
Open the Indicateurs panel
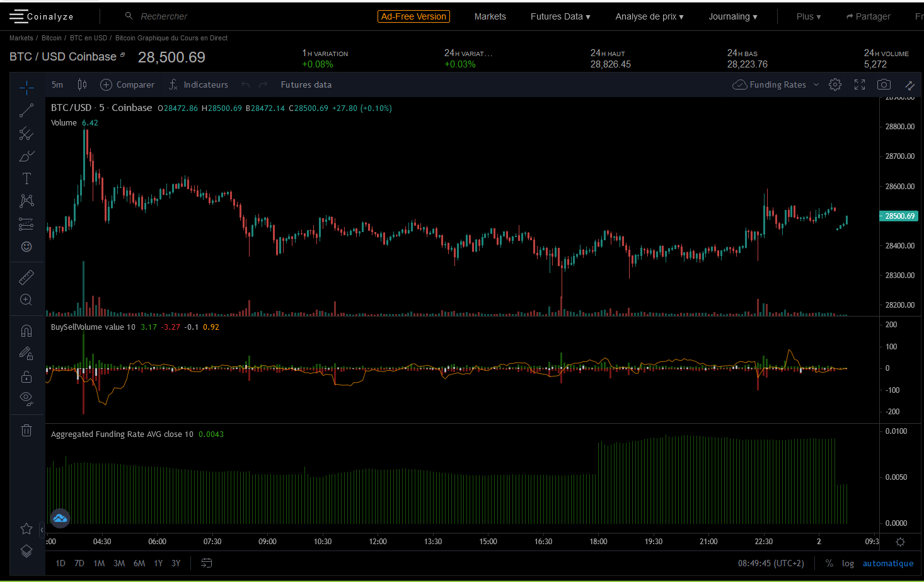click(x=199, y=84)
